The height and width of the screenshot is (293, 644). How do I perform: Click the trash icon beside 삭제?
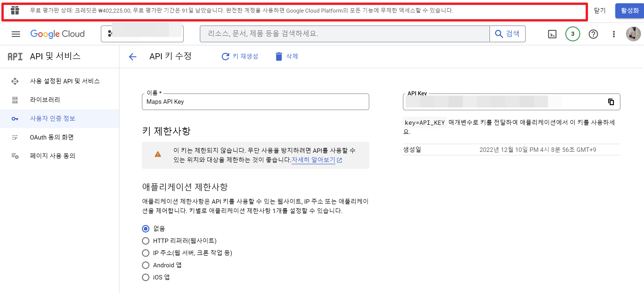click(x=279, y=57)
